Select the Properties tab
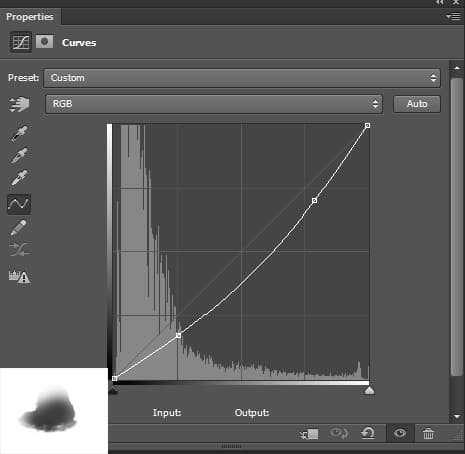This screenshot has height=454, width=465. click(30, 17)
